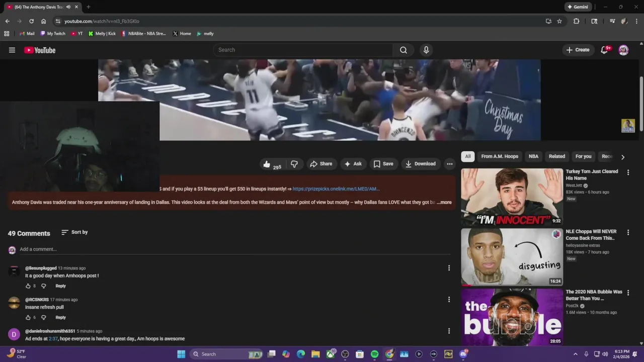The height and width of the screenshot is (362, 644).
Task: Open YouTube notifications bell
Action: [605, 50]
